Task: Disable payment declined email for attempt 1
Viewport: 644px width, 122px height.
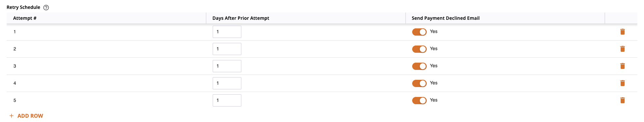Action: (x=419, y=32)
